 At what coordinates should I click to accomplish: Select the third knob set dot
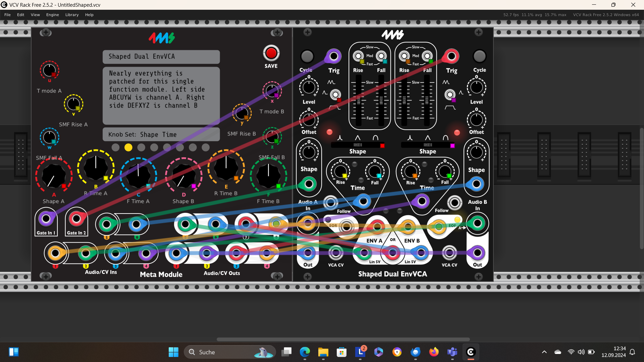point(141,147)
